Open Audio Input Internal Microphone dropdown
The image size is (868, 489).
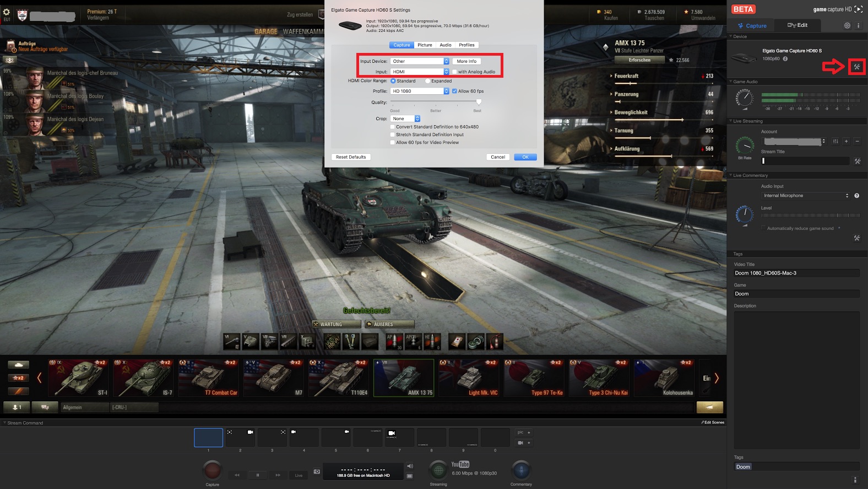click(x=806, y=196)
